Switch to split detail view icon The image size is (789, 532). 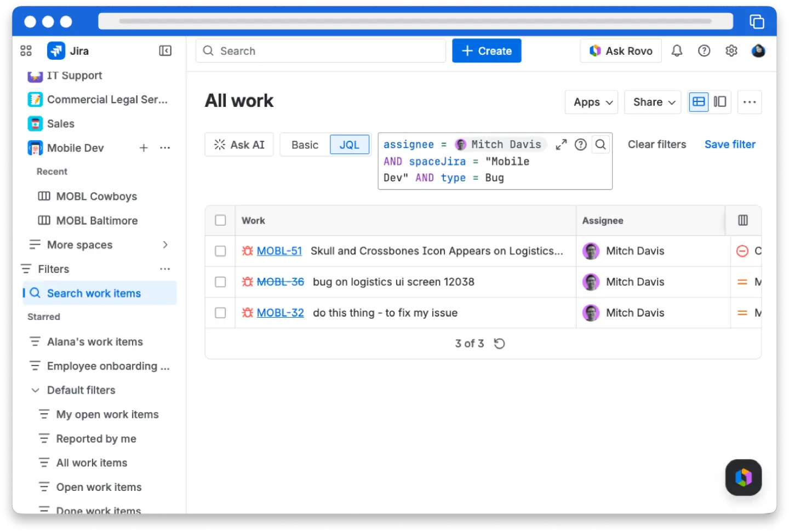(720, 102)
